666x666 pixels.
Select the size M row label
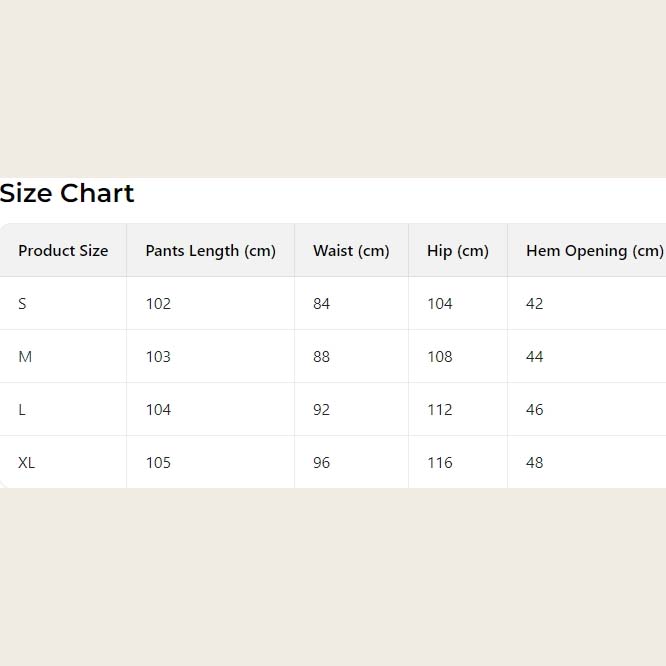[x=25, y=357]
